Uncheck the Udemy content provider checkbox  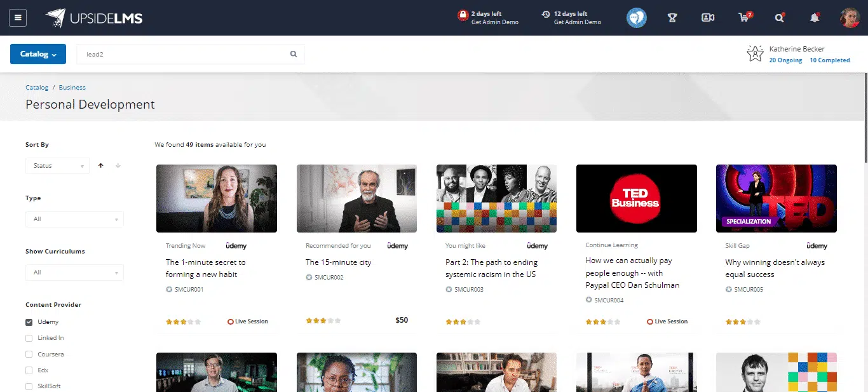(29, 322)
